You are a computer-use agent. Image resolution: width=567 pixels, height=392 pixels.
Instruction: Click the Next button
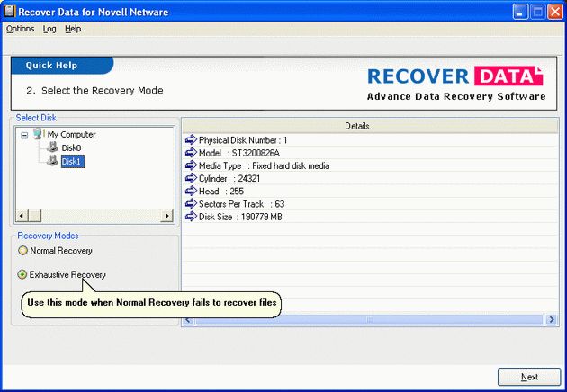click(529, 377)
